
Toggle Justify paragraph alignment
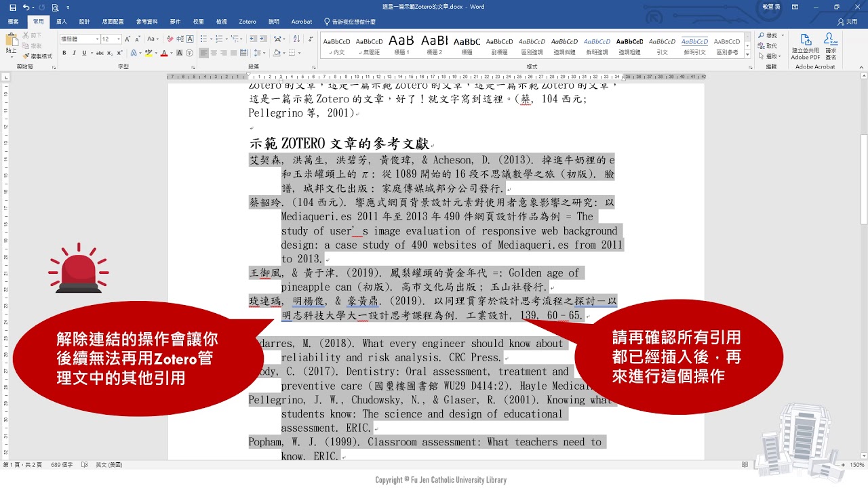click(x=233, y=53)
